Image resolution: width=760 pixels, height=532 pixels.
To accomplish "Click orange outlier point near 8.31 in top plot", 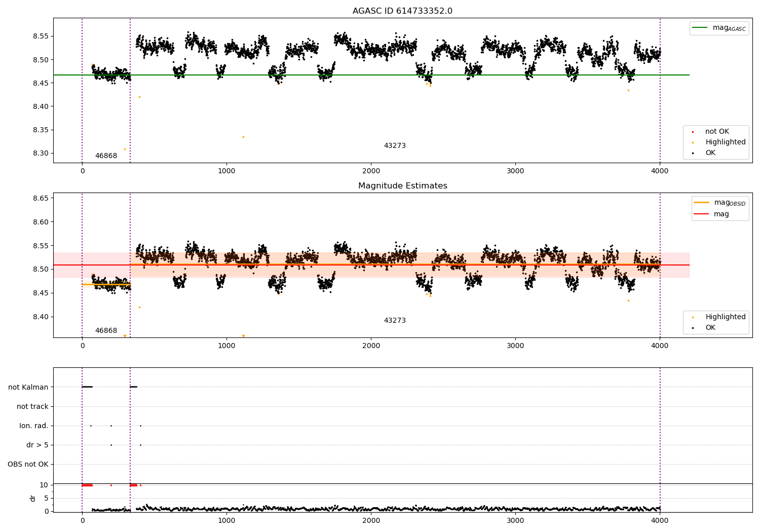I will coord(125,149).
